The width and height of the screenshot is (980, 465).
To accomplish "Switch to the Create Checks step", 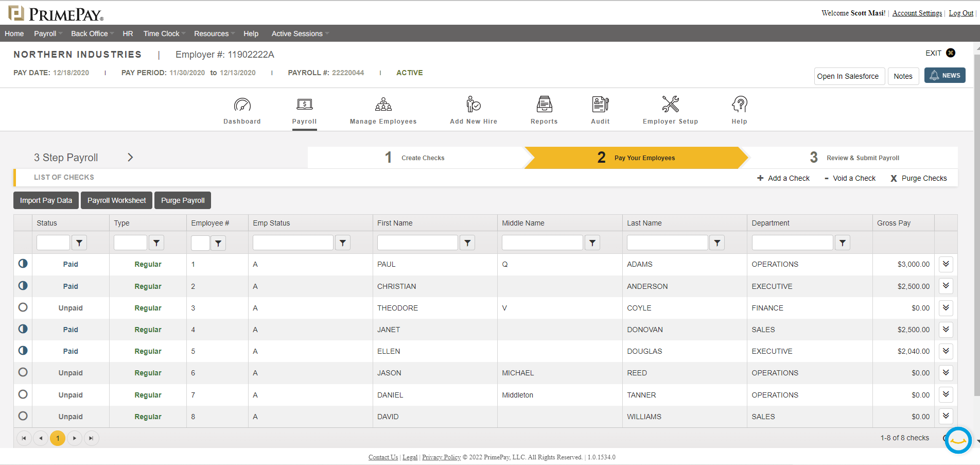I will pyautogui.click(x=422, y=158).
